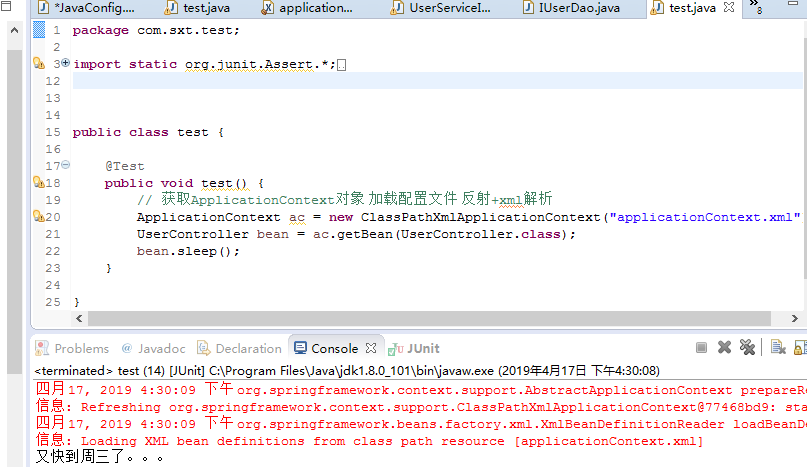Select the Console view tab
This screenshot has height=467, width=807.
(327, 349)
